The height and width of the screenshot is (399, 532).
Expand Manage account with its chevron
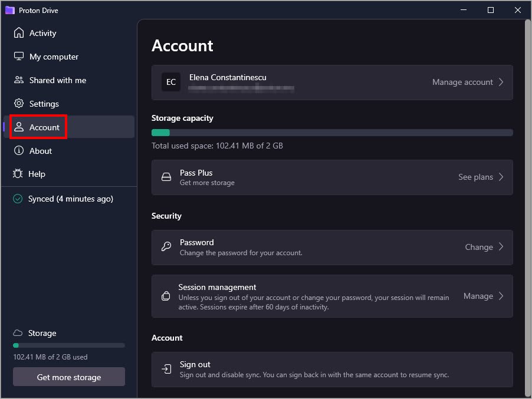(502, 82)
